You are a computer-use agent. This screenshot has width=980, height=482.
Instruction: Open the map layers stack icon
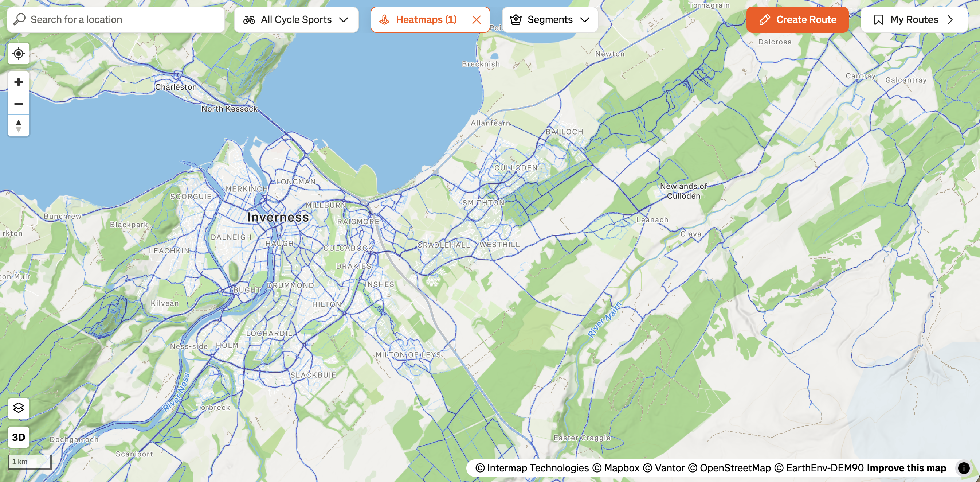click(x=18, y=408)
